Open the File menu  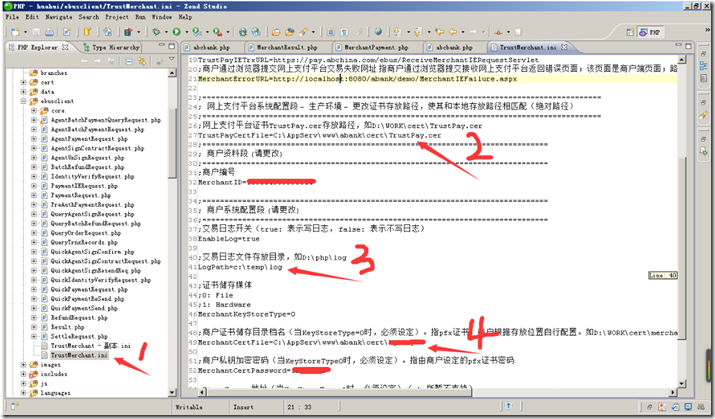(12, 17)
